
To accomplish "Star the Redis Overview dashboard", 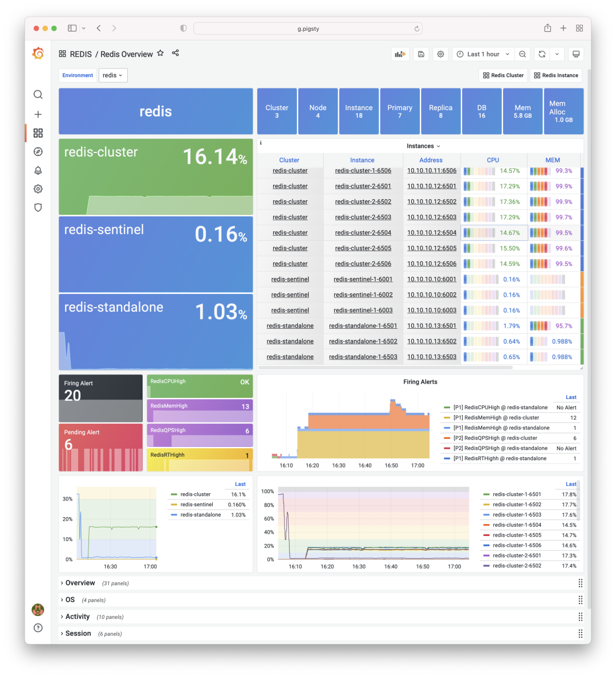I will [160, 54].
